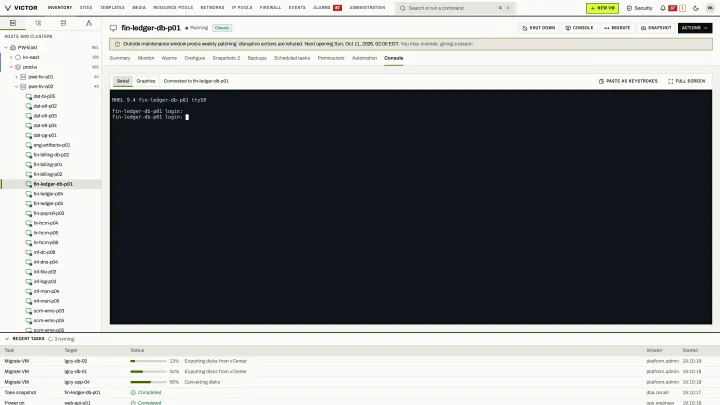Open the Hosts and Clusters view icon

(13, 23)
